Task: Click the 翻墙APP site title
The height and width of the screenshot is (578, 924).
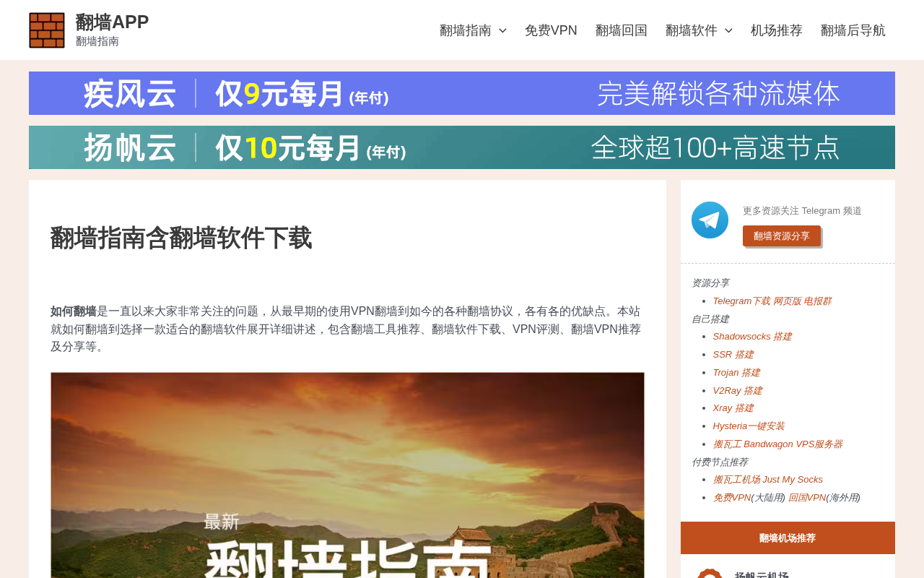Action: tap(112, 22)
